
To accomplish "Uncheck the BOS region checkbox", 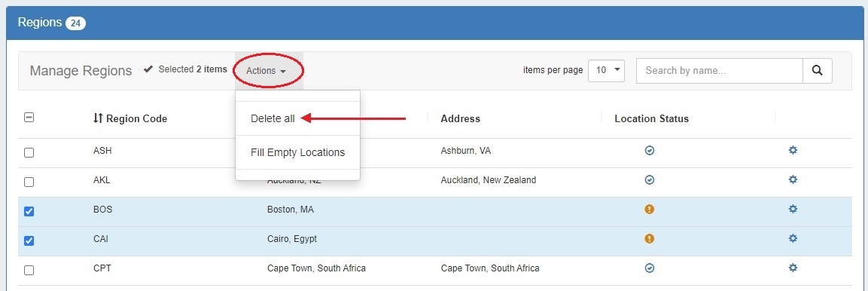I will click(x=29, y=211).
